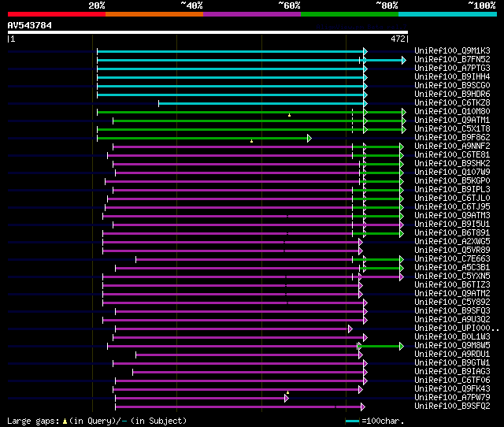Image resolution: width=504 pixels, height=427 pixels.
Task: Click hit name UniRef100_B9I5U1
Action: [x=452, y=225]
